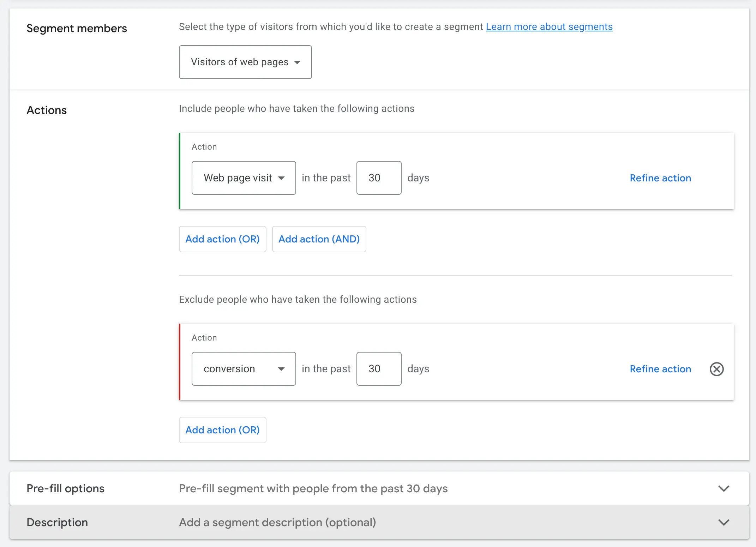Click the Learn more about segments link
This screenshot has height=547, width=756.
tap(549, 27)
